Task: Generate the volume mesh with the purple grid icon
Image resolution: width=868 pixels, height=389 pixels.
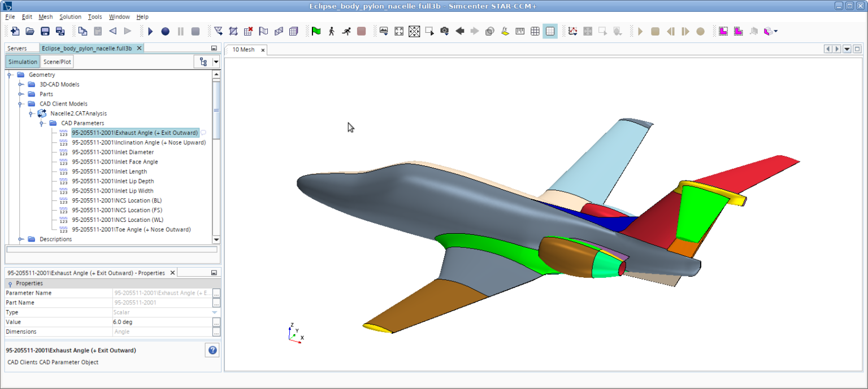Action: point(293,32)
